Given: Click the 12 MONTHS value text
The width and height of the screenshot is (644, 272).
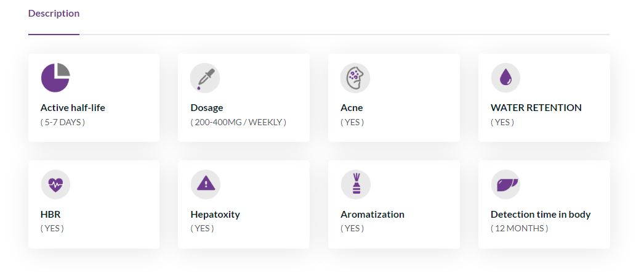Looking at the screenshot, I should (x=519, y=228).
